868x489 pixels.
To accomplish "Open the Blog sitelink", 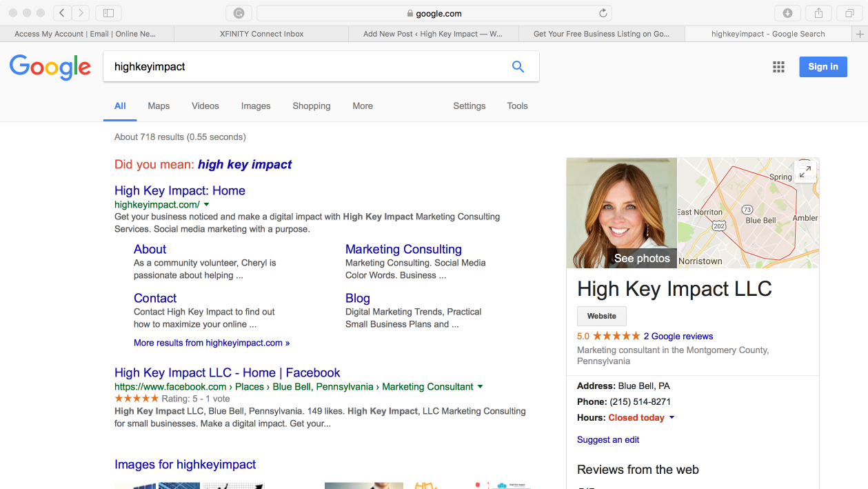I will [x=358, y=299].
